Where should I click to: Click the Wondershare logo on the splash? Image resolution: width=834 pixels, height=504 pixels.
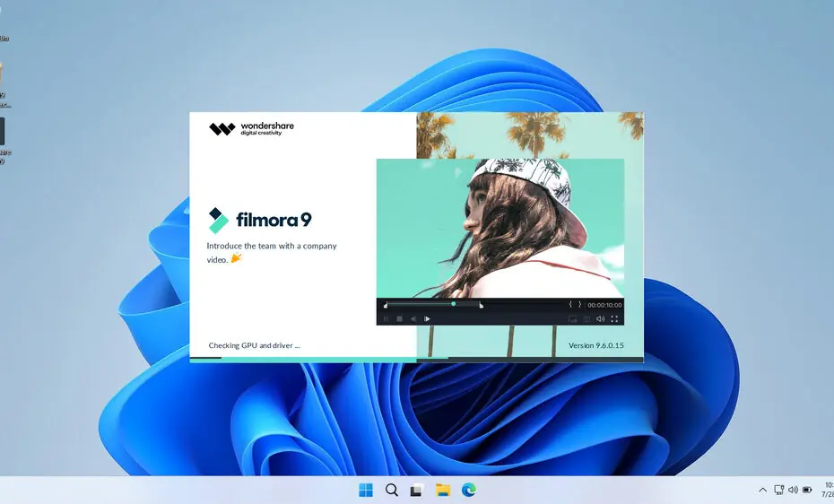point(251,128)
